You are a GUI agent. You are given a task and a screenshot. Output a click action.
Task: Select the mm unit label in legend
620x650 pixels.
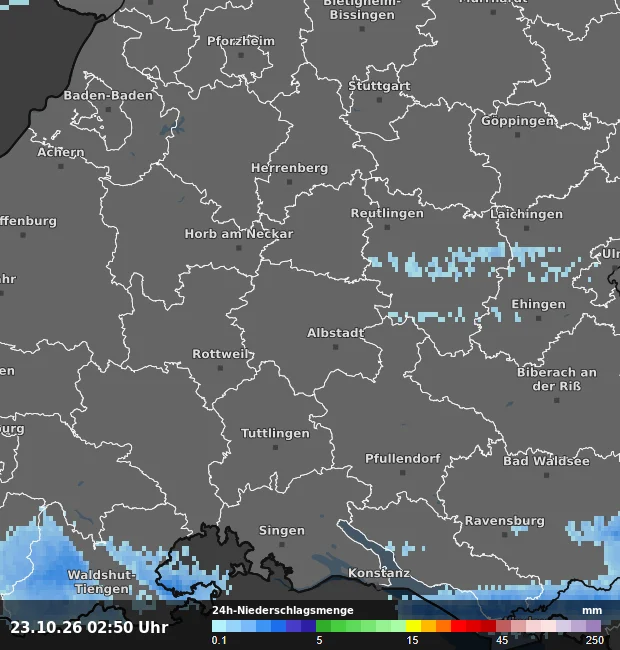click(592, 610)
